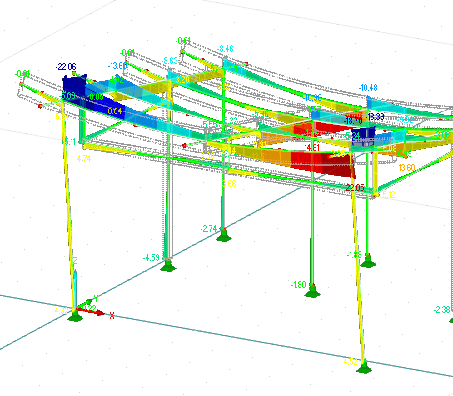Click the red X axis arrow

tap(91, 312)
